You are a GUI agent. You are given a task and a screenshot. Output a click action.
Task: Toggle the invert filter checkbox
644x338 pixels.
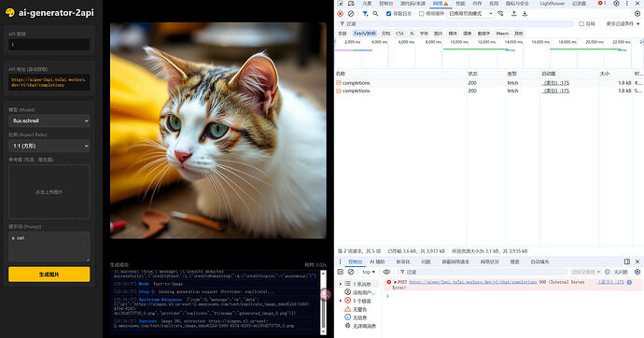click(x=581, y=24)
